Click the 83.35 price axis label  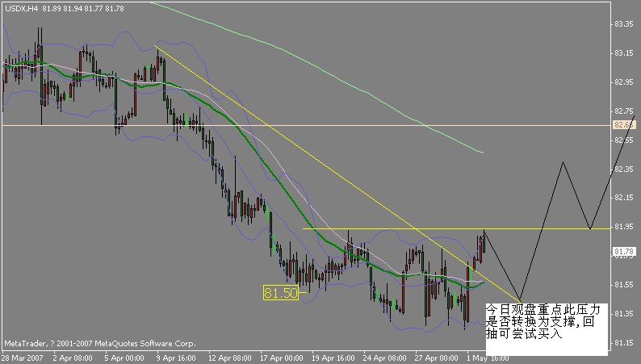coord(624,24)
